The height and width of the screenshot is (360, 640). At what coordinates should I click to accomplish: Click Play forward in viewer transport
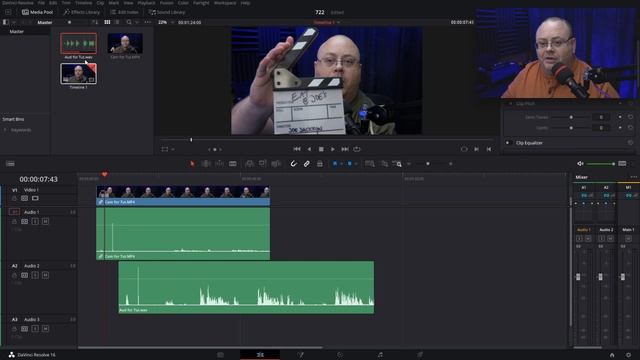click(333, 149)
